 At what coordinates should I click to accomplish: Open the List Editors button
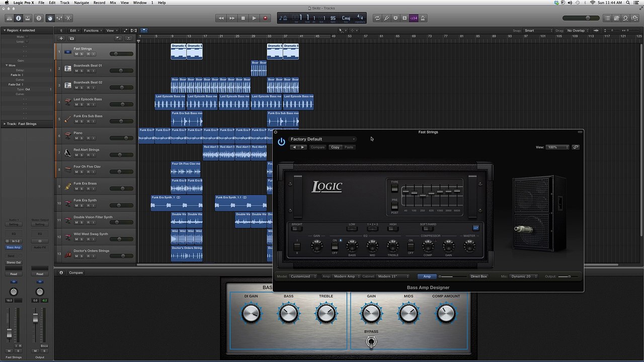click(x=607, y=18)
